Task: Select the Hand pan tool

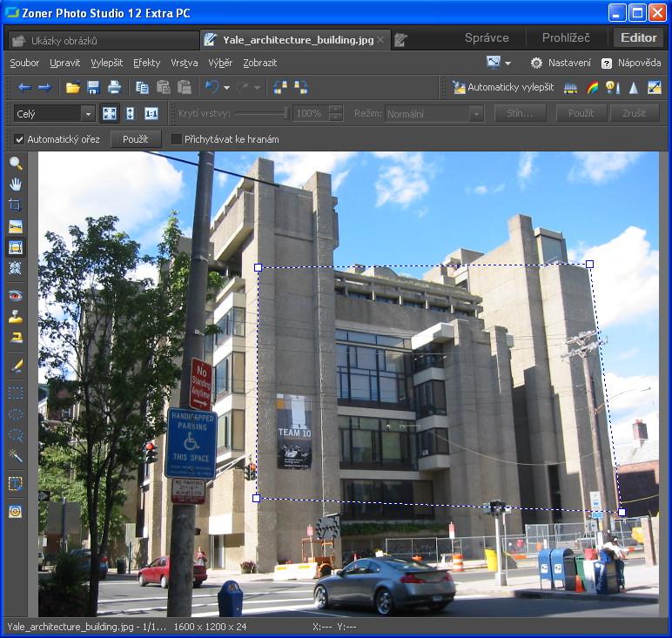Action: [16, 185]
